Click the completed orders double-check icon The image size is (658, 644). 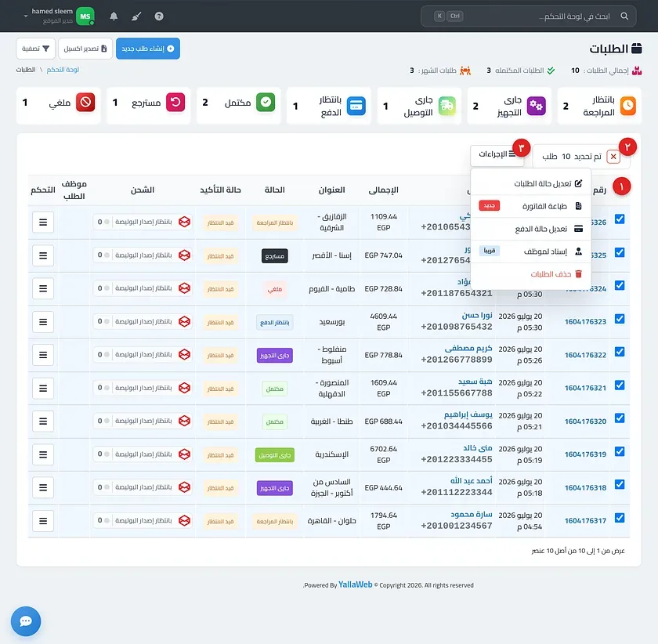click(x=551, y=71)
